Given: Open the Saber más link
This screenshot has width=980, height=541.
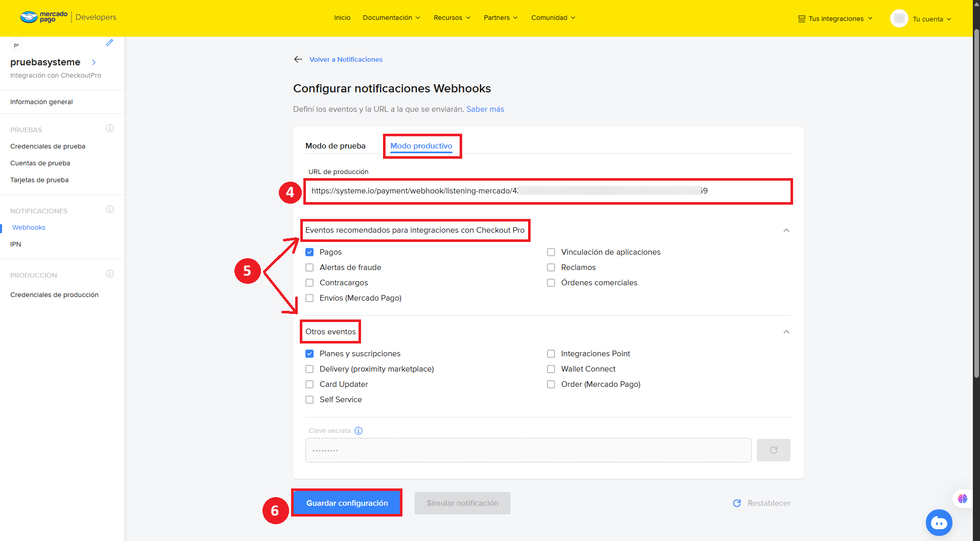Looking at the screenshot, I should 485,109.
